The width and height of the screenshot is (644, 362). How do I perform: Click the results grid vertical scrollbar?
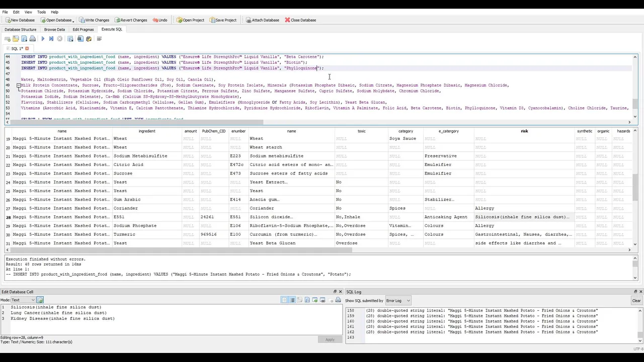635,187
